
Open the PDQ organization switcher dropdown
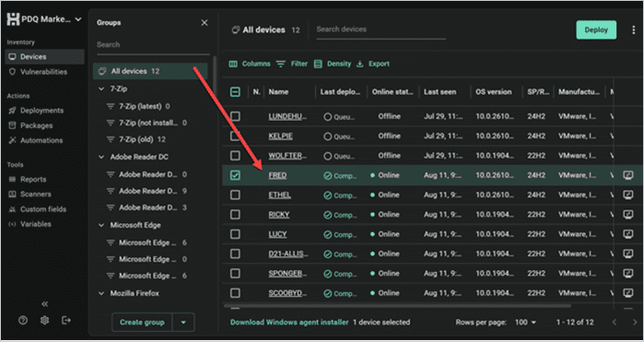pyautogui.click(x=44, y=19)
